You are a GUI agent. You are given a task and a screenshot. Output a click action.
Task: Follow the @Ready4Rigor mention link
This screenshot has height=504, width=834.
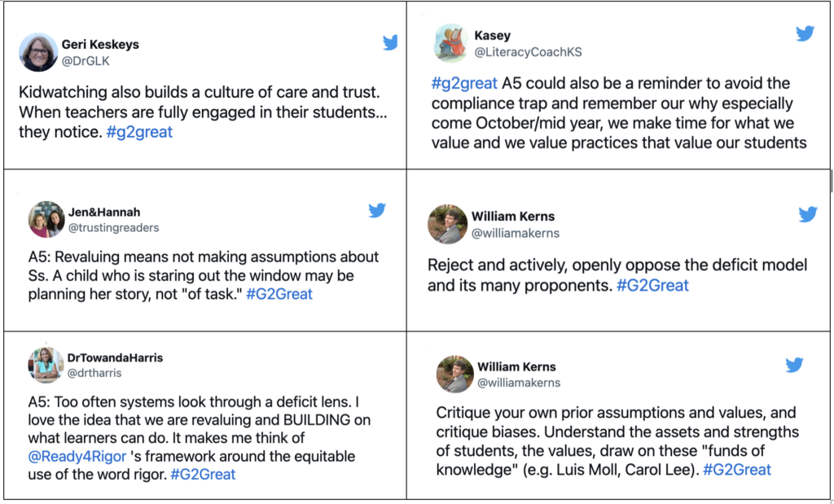[x=77, y=456]
